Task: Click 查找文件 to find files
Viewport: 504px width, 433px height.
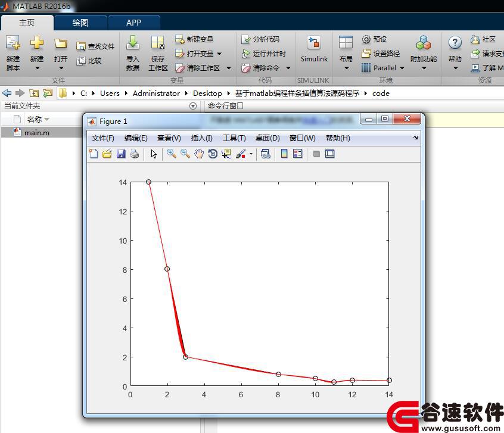Action: [95, 46]
